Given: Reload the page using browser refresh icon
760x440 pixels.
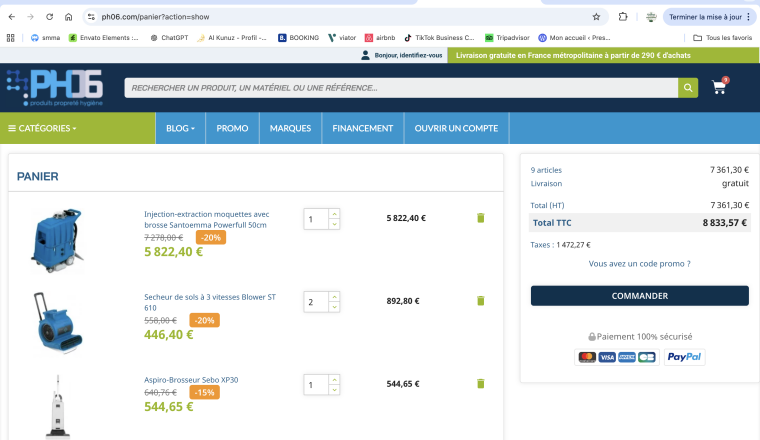Looking at the screenshot, I should pyautogui.click(x=49, y=17).
